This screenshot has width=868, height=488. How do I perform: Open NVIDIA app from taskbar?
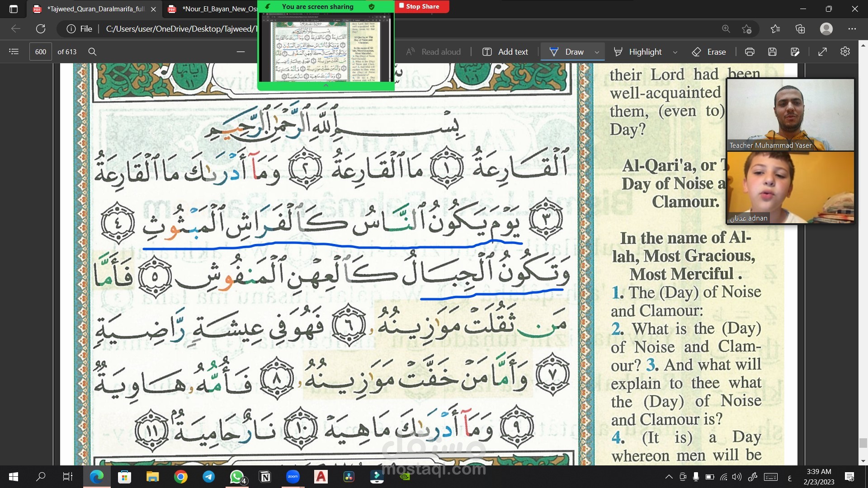[x=405, y=477]
